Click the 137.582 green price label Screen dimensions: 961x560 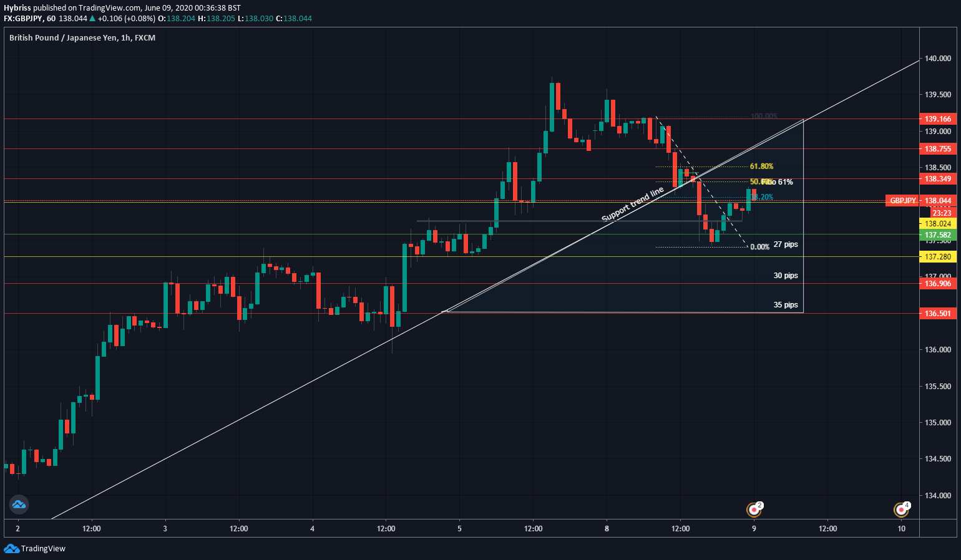click(938, 235)
